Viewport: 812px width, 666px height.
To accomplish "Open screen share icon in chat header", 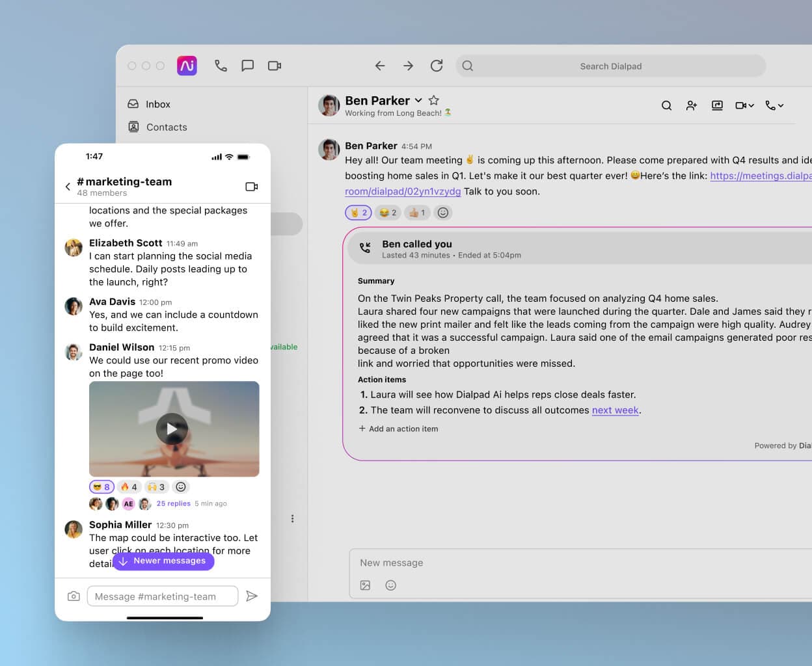I will point(716,105).
